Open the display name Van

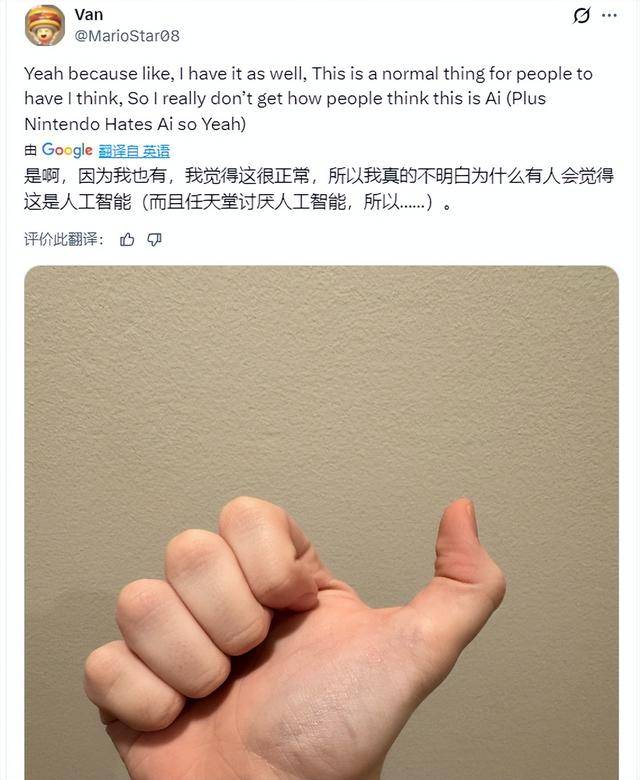pyautogui.click(x=89, y=14)
